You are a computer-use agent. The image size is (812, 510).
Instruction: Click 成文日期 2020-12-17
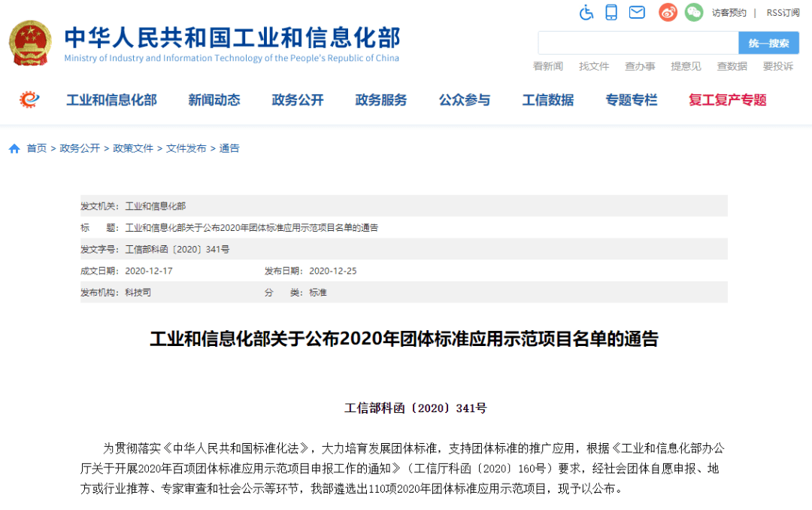pos(126,271)
